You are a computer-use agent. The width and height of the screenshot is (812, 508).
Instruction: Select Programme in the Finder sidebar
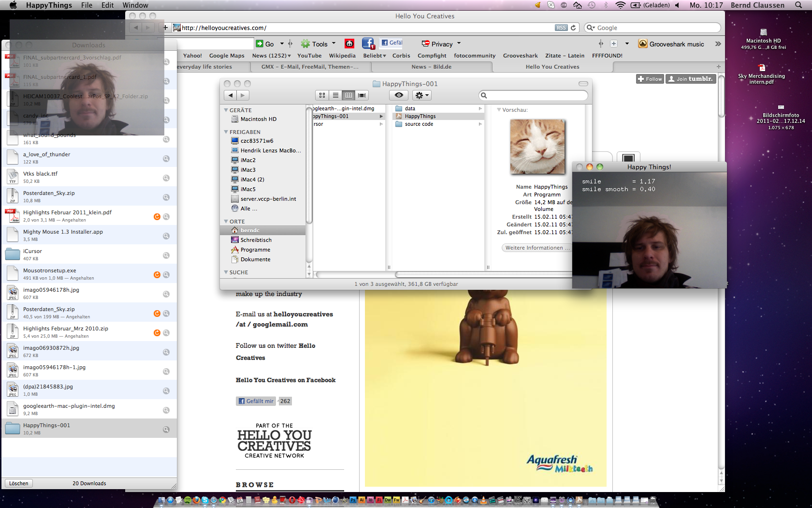tap(255, 250)
